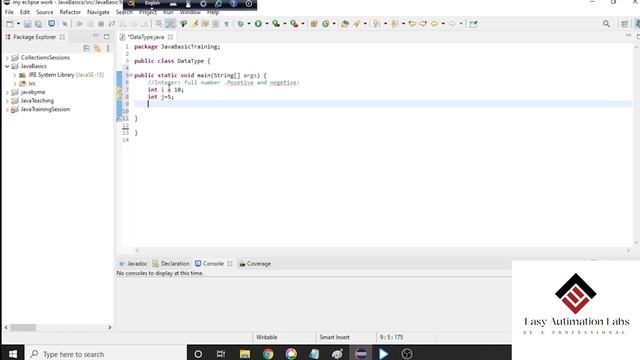Open Chrome from the taskbar

pos(268,354)
